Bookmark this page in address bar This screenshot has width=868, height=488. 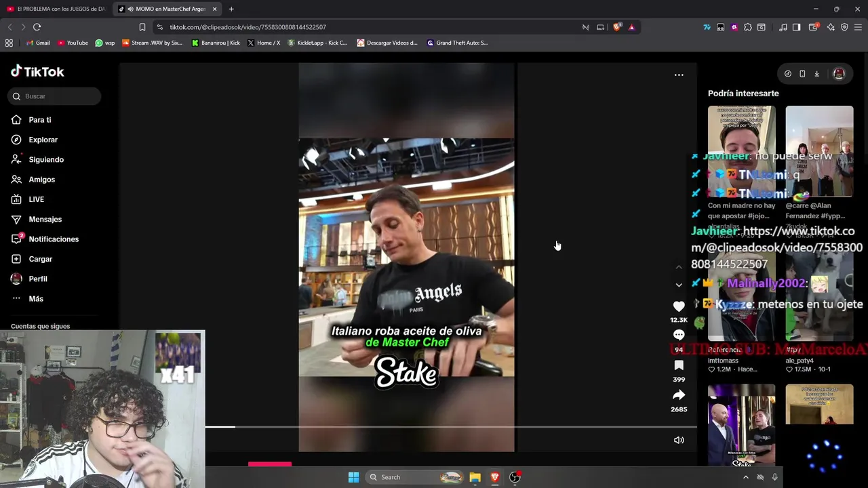tap(142, 27)
